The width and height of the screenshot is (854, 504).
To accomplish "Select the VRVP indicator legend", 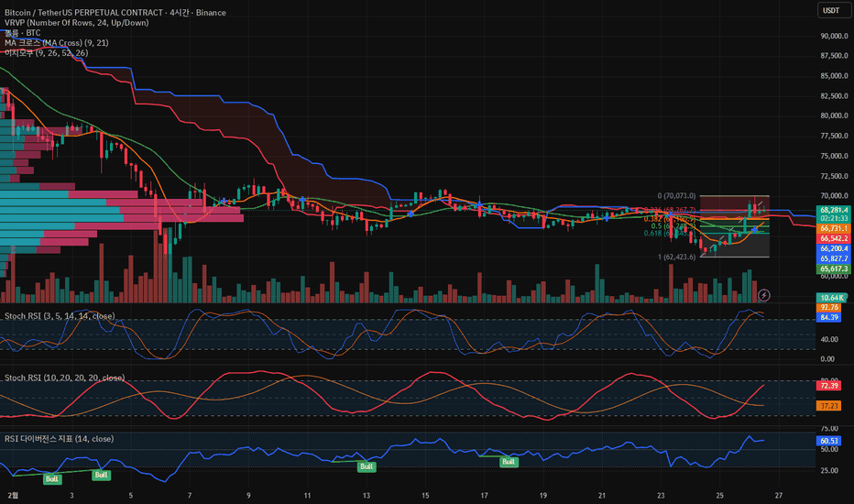I will pos(76,23).
